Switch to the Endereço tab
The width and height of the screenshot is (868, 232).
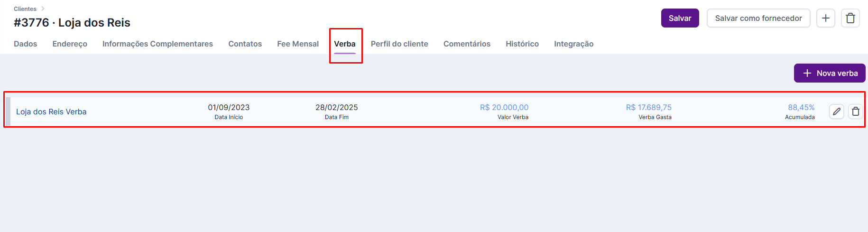tap(70, 44)
